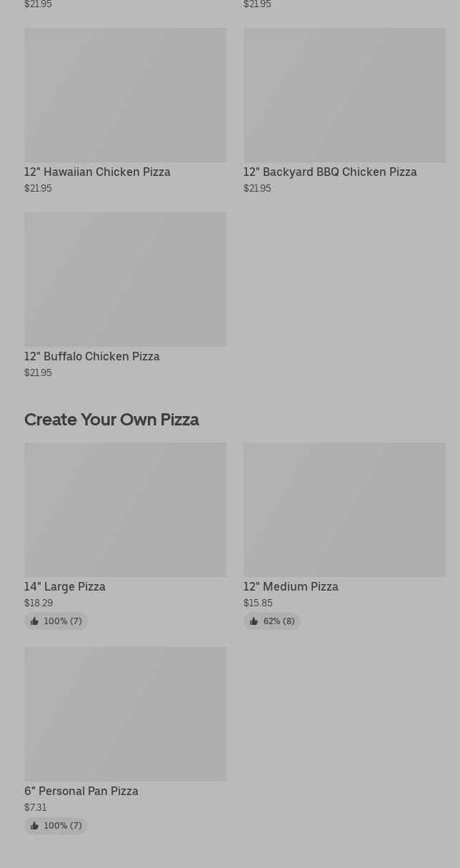
Task: Click the 12" Backyard BBQ Chicken Pizza title
Action: point(330,172)
